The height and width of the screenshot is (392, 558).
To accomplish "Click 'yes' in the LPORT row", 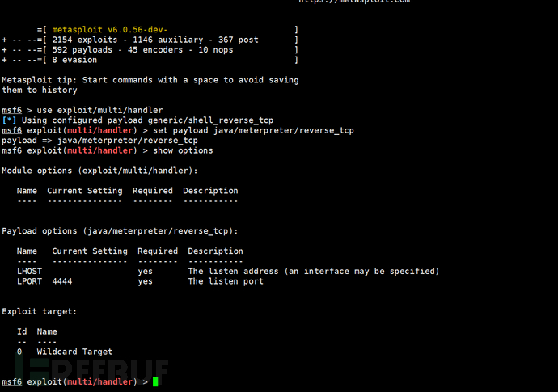I will (x=146, y=282).
